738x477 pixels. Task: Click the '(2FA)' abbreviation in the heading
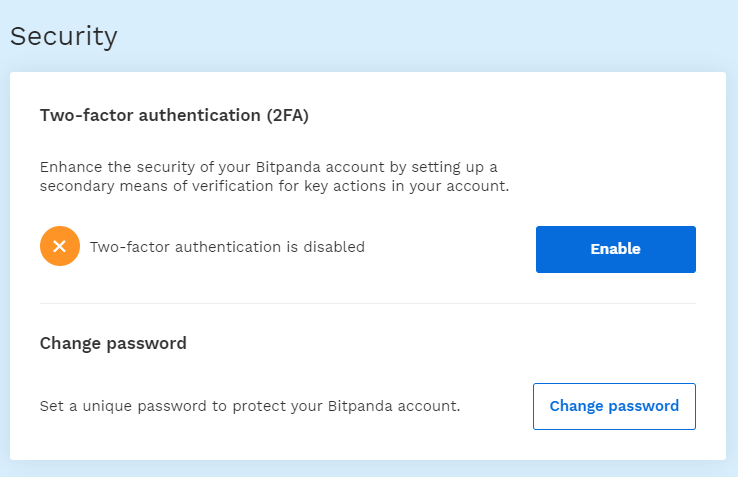pos(288,115)
